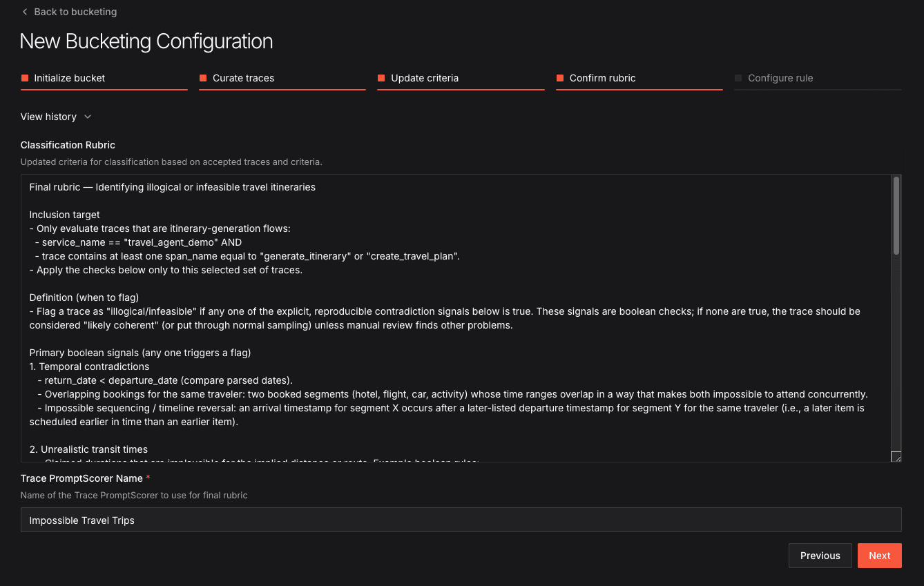
Task: Click the rubric text area scrollbar thumb
Action: click(896, 215)
